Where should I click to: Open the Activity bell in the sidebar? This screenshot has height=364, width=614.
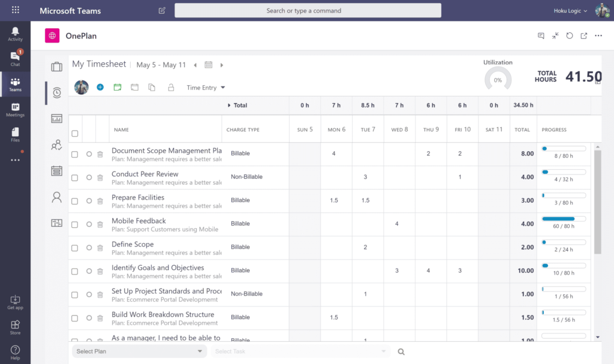[x=15, y=34]
